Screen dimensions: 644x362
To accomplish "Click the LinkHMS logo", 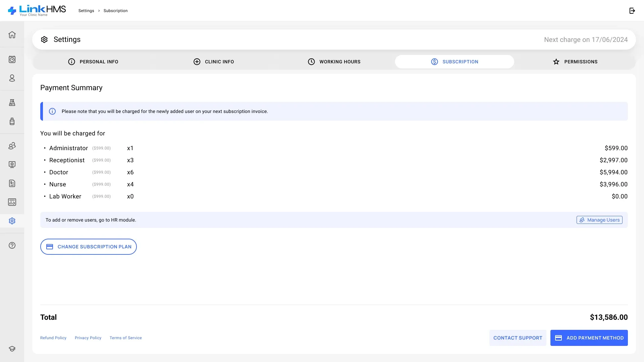I will pos(37,10).
